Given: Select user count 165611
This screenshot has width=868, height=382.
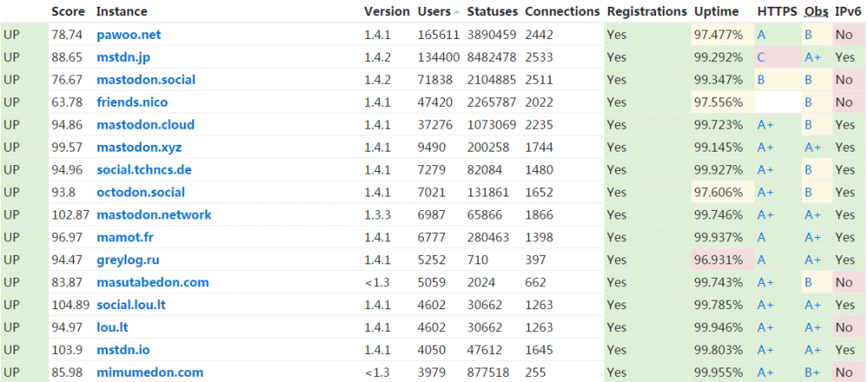Looking at the screenshot, I should point(438,35).
